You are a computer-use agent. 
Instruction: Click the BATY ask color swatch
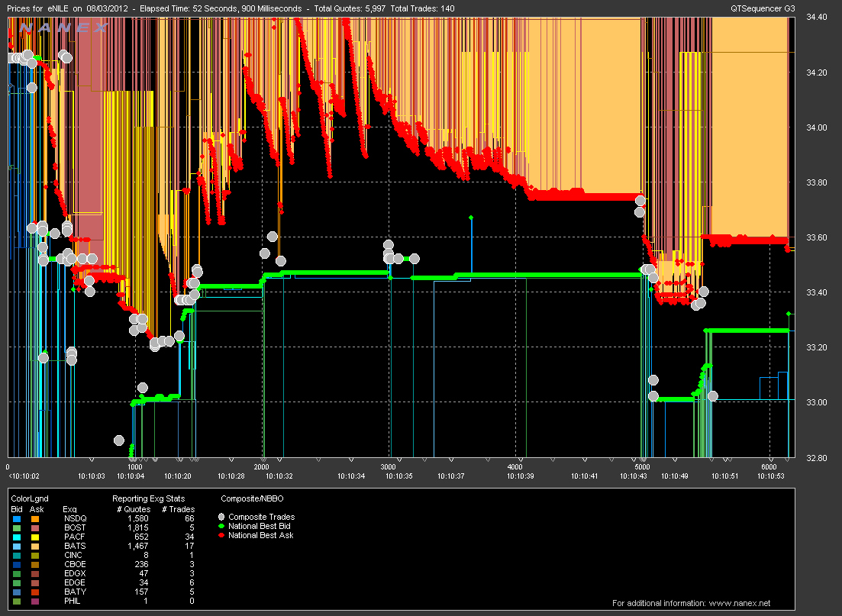pos(35,592)
